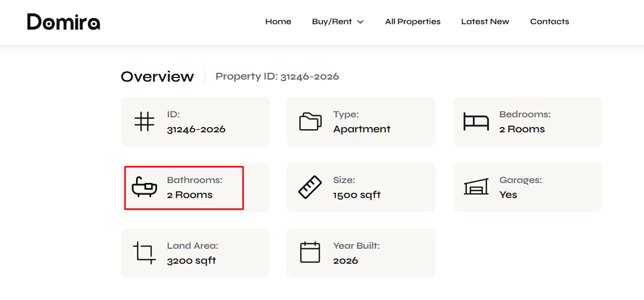
Task: Click the Domira logo
Action: (x=64, y=21)
